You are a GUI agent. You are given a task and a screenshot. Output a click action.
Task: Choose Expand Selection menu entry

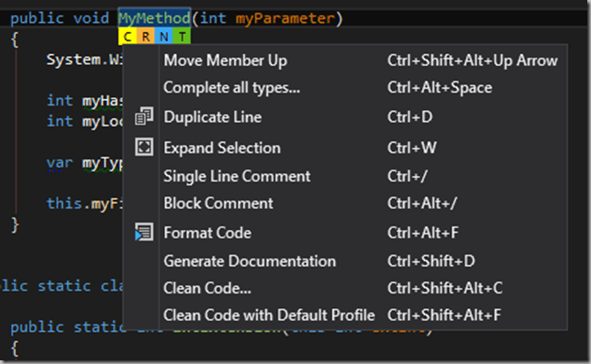click(x=345, y=148)
